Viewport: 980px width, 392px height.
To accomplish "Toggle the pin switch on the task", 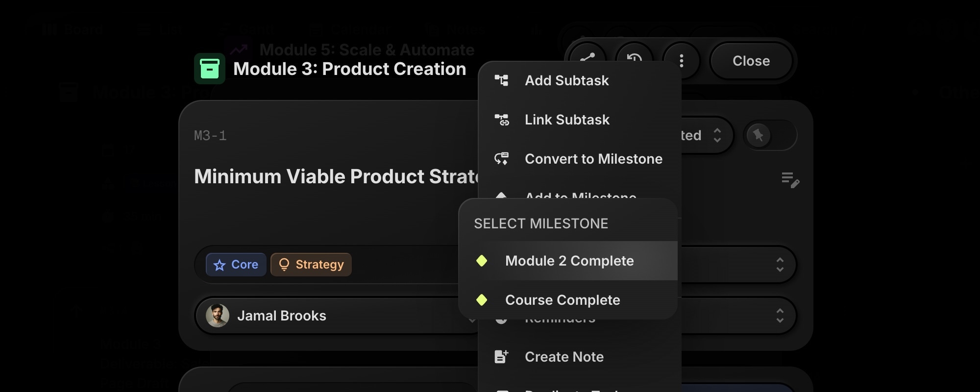I will [770, 135].
